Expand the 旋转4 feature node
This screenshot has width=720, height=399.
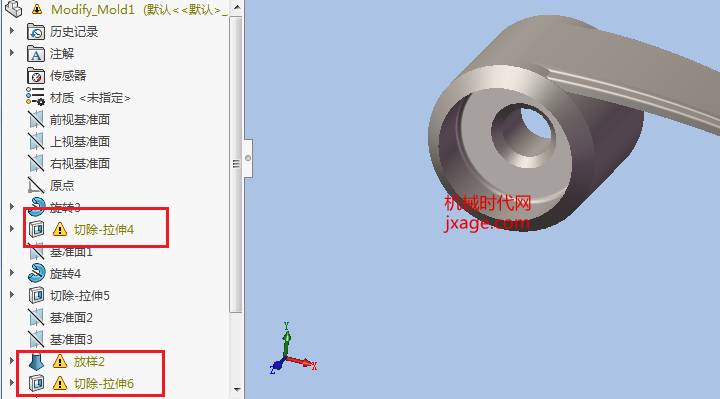tap(12, 272)
